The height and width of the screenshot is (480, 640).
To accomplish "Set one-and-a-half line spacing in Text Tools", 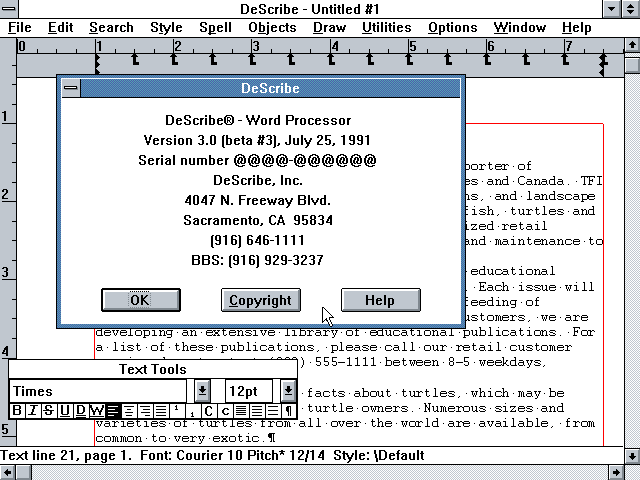I will [x=257, y=410].
